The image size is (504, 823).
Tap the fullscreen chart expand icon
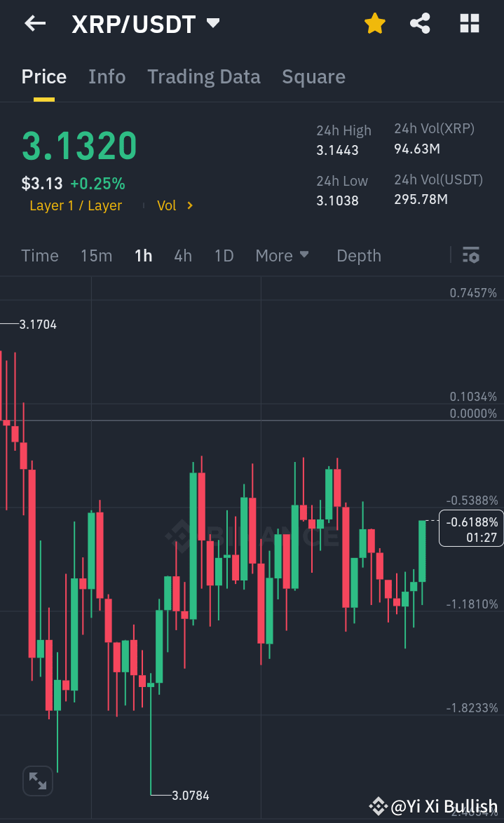tap(37, 780)
